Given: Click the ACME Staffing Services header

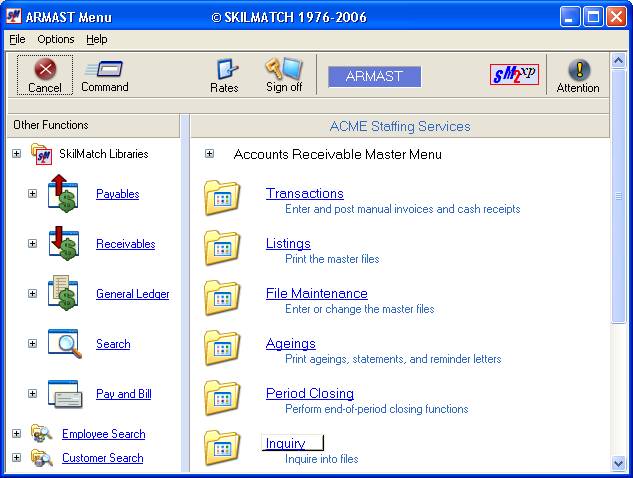Looking at the screenshot, I should 400,126.
